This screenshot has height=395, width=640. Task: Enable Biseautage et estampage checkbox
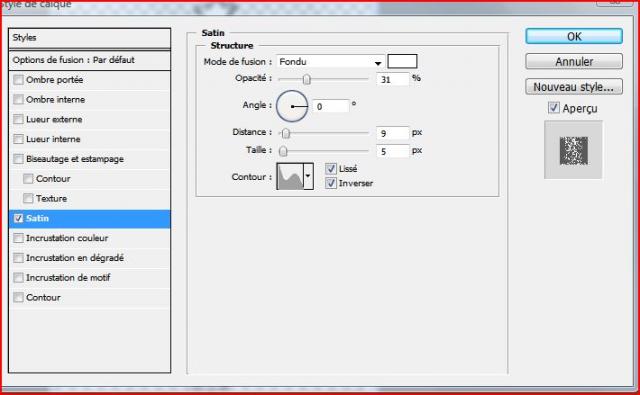pos(18,159)
